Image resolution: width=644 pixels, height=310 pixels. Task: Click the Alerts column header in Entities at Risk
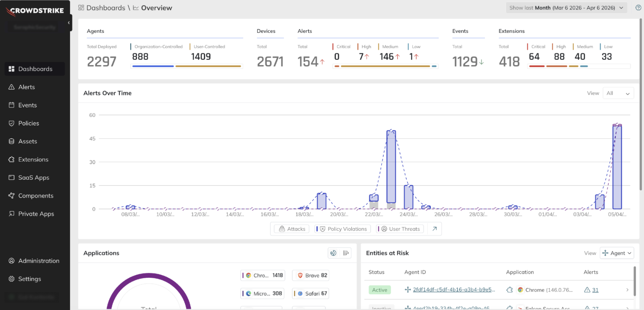pyautogui.click(x=591, y=272)
